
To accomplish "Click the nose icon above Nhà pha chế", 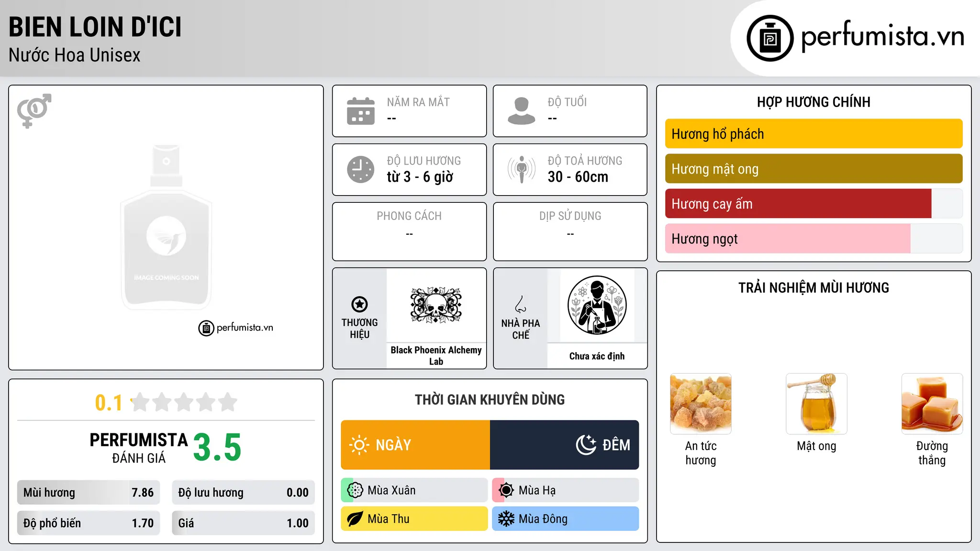I will tap(521, 304).
